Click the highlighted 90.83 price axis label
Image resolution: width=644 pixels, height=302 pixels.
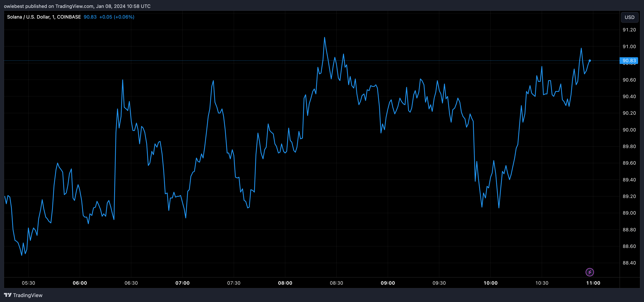tap(629, 61)
